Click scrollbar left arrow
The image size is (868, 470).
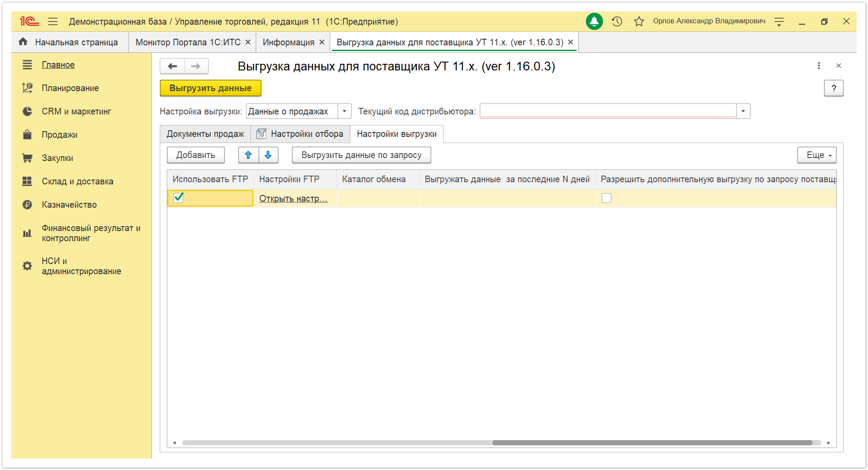click(175, 443)
